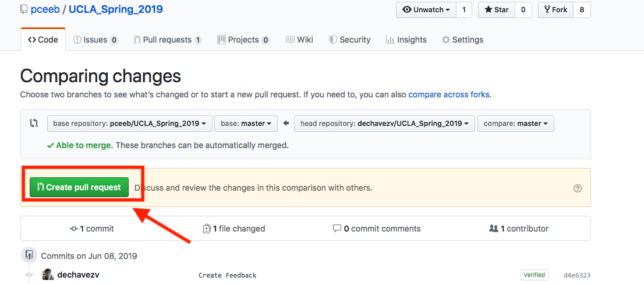Click the help question mark icon
644x284 pixels.
[x=578, y=188]
